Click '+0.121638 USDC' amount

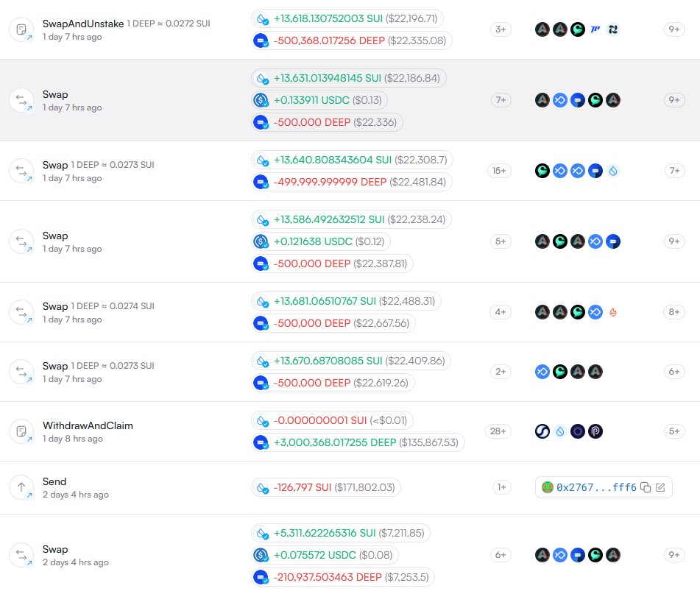pos(313,241)
